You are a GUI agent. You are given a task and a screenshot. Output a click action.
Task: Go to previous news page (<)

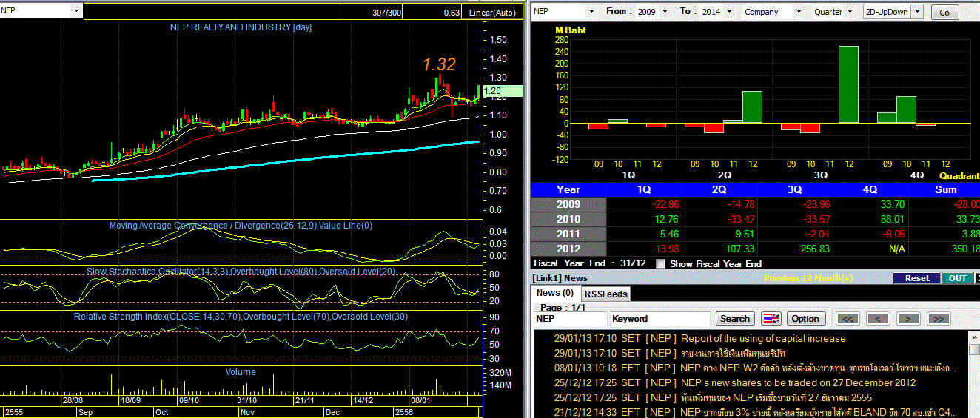tap(878, 319)
